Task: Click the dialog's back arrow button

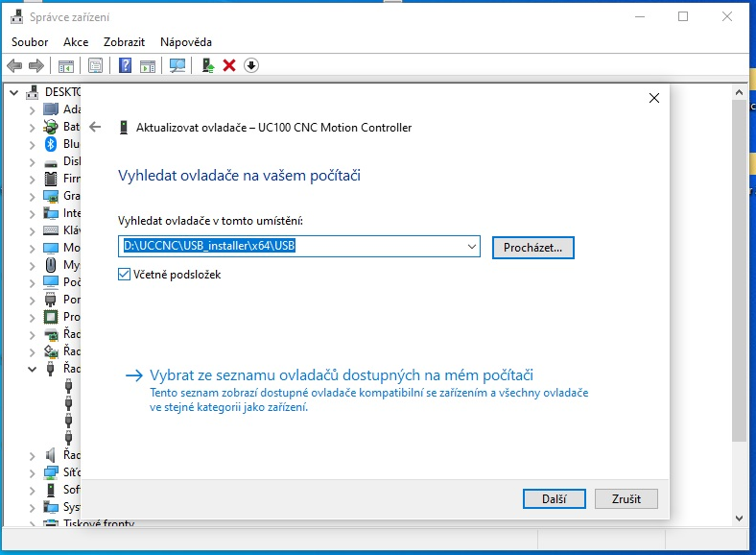Action: (96, 127)
